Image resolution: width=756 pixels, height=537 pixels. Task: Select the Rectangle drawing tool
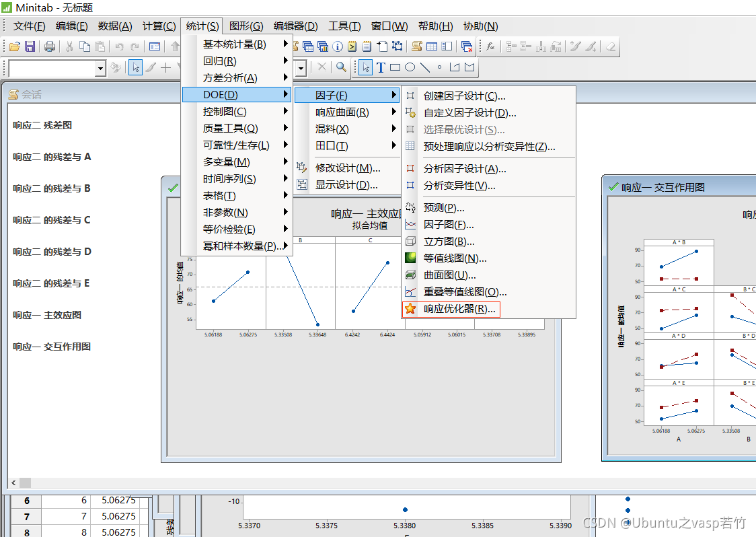395,67
